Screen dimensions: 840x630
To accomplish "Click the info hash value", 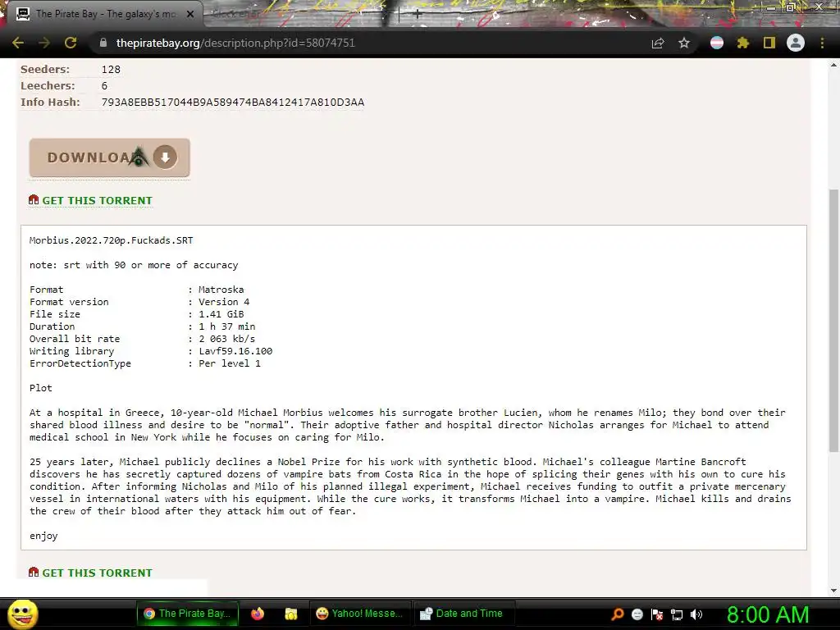I will pyautogui.click(x=233, y=103).
